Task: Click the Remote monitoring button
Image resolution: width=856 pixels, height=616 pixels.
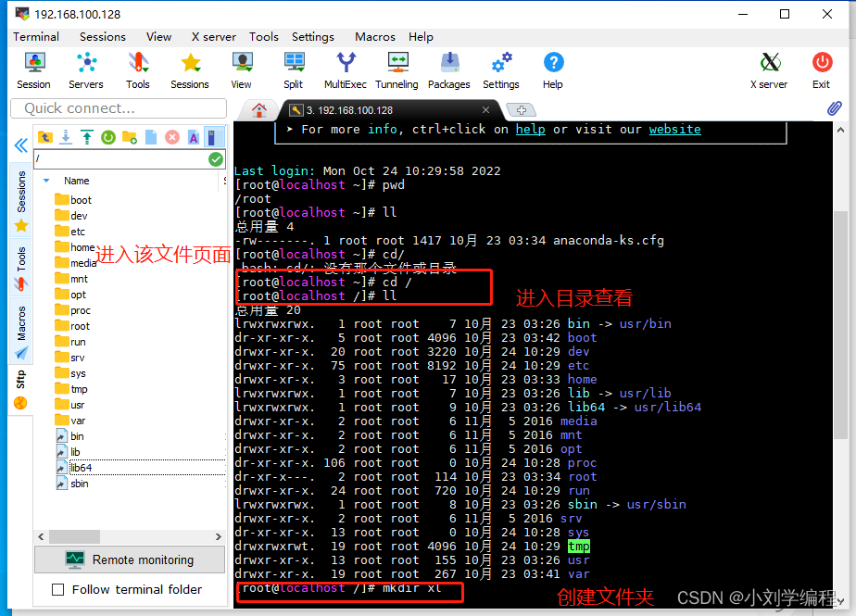Action: point(130,559)
